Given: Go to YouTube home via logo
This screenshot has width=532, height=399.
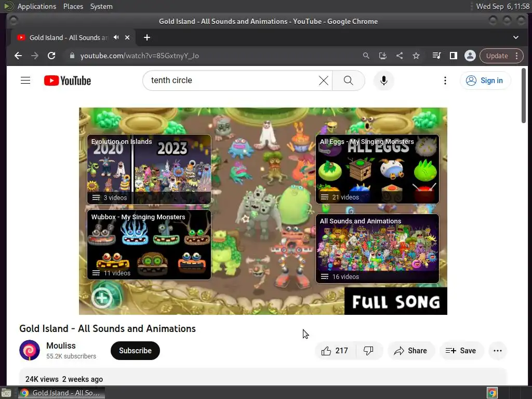Looking at the screenshot, I should 68,81.
